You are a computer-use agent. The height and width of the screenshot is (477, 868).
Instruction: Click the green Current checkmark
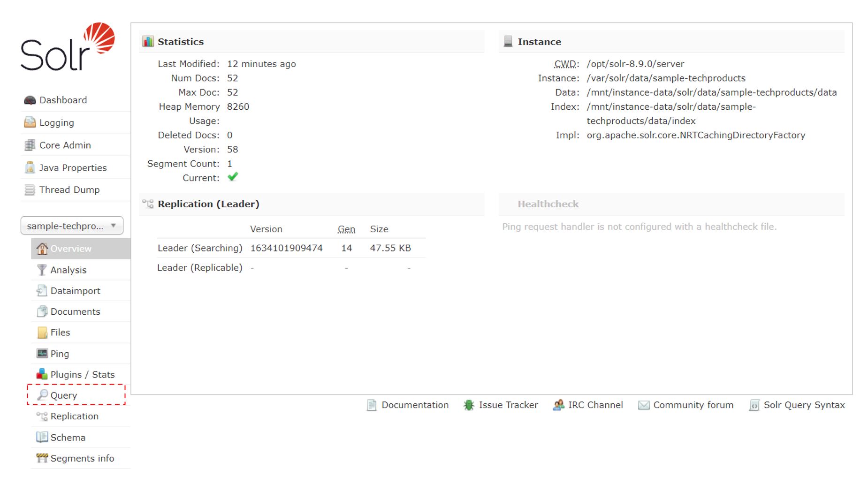(233, 177)
